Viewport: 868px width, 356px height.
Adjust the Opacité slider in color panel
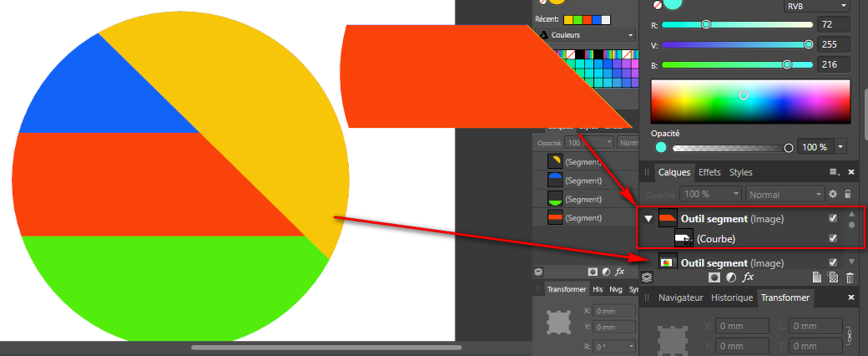pyautogui.click(x=733, y=148)
